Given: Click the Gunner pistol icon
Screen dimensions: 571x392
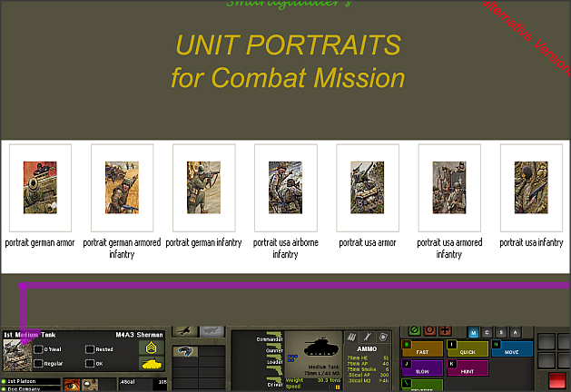Looking at the screenshot, I should coord(276,347).
